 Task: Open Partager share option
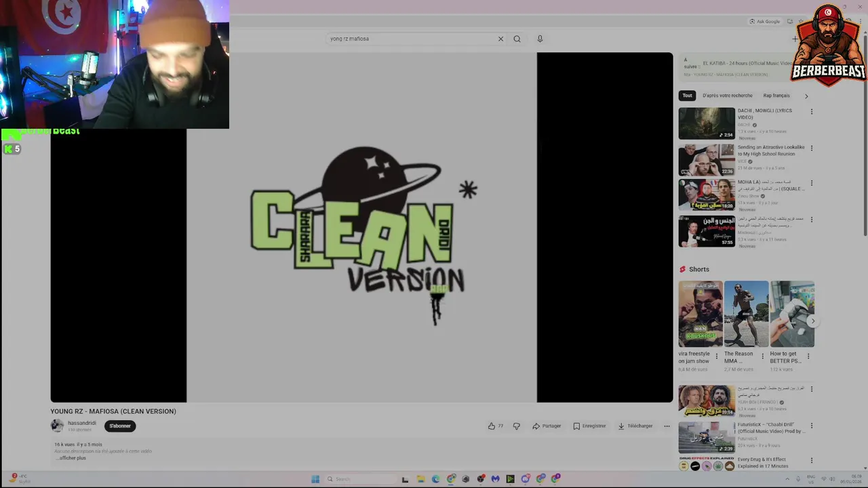click(x=547, y=426)
